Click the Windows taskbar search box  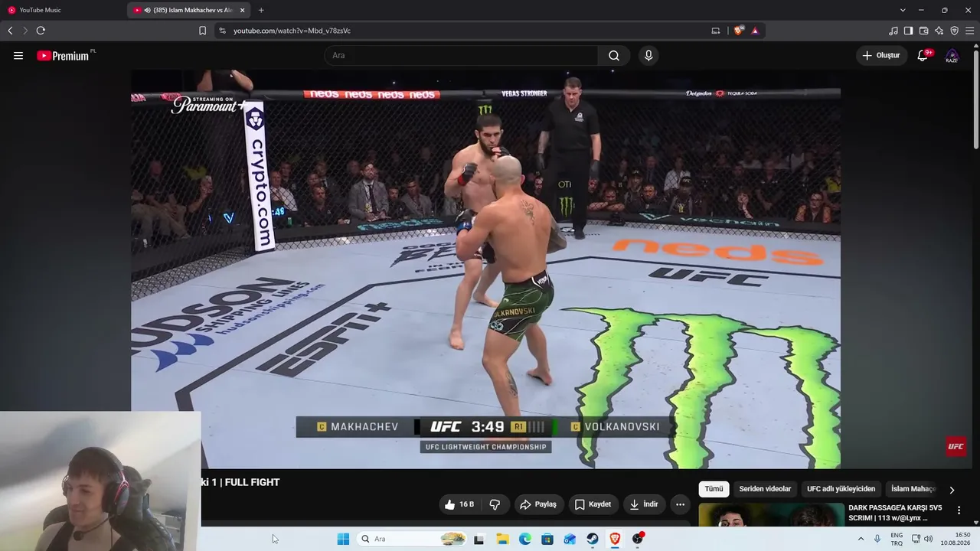(412, 539)
